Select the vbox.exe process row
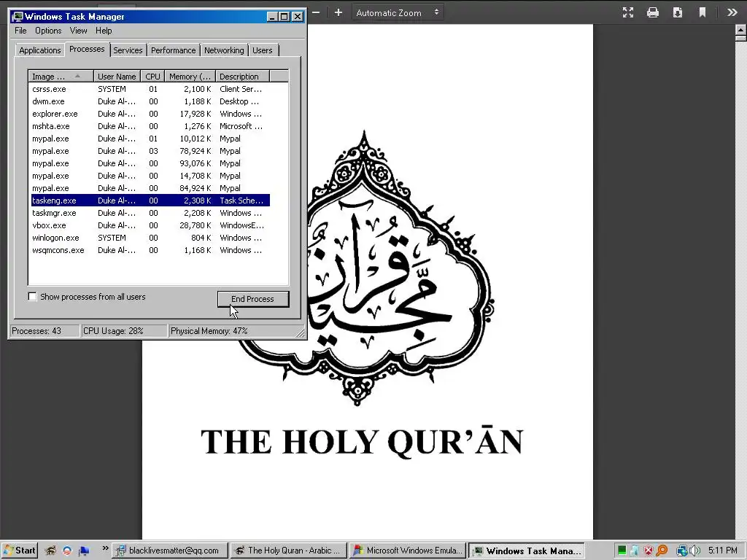 click(150, 225)
